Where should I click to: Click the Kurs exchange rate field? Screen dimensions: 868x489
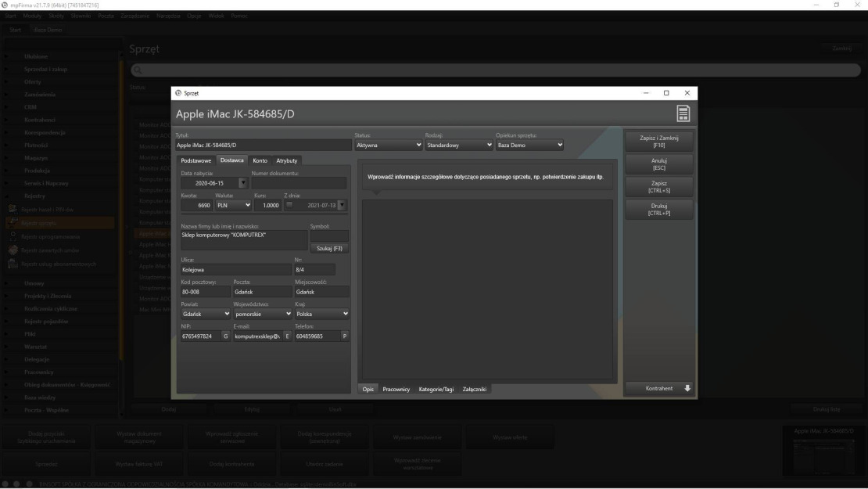coord(268,205)
